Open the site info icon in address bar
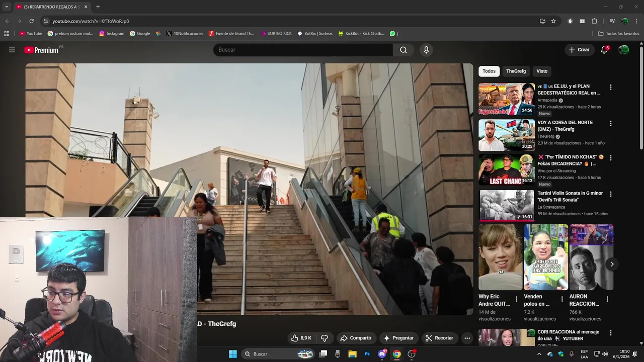Viewport: 644px width, 362px height. (46, 21)
